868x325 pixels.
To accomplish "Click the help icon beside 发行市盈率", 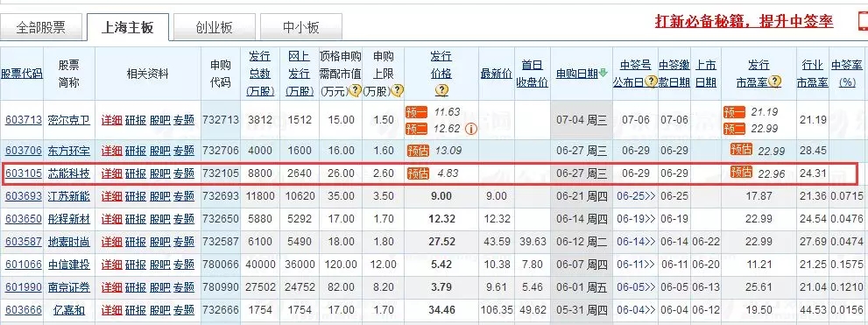I will pyautogui.click(x=774, y=81).
